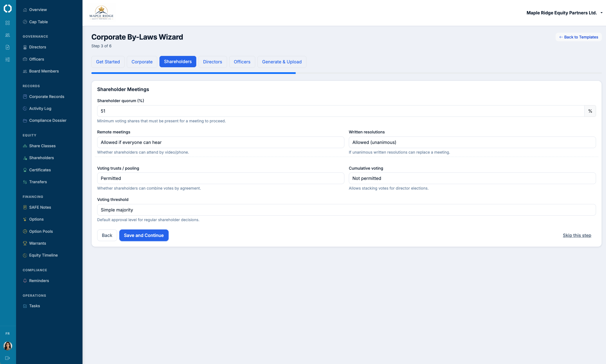The image size is (606, 364).
Task: Click the Reminders bell icon
Action: [25, 281]
